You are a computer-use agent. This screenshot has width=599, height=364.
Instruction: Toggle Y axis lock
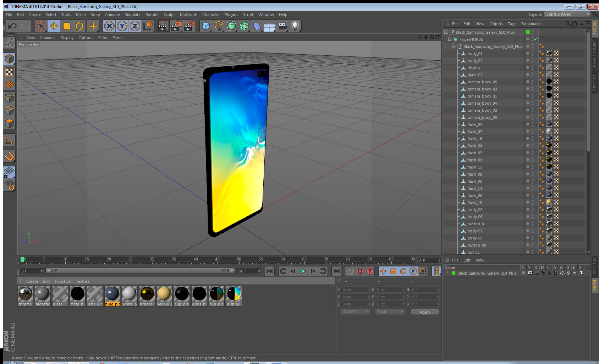pyautogui.click(x=122, y=26)
